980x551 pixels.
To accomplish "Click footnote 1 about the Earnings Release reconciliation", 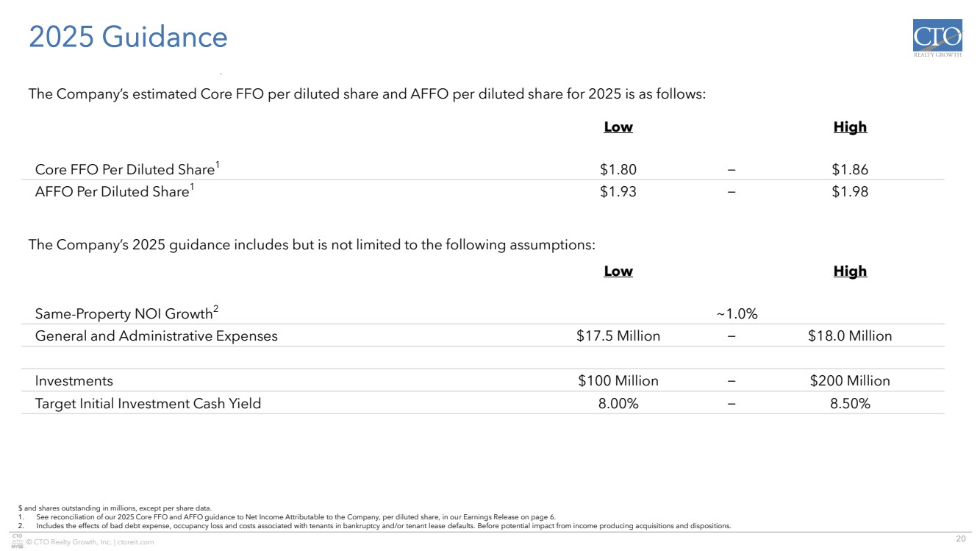I will 294,517.
